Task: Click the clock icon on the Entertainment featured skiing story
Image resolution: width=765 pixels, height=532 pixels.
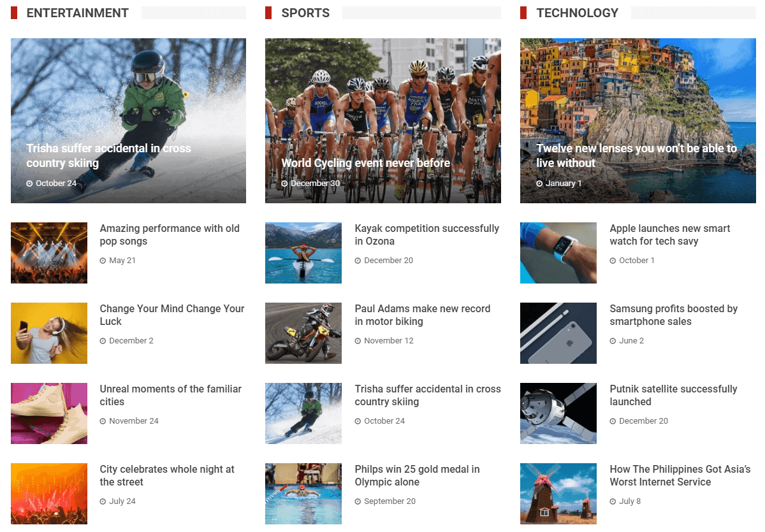Action: (29, 183)
